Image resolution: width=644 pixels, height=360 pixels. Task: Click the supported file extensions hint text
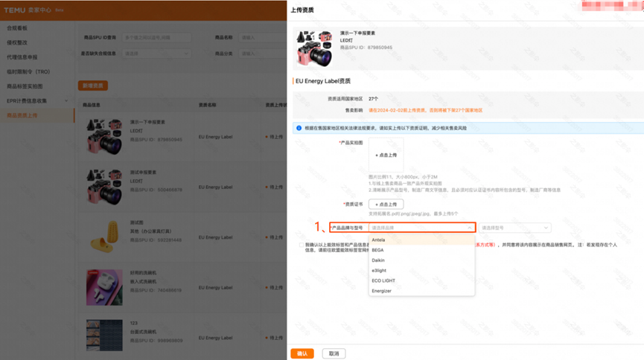tap(413, 213)
